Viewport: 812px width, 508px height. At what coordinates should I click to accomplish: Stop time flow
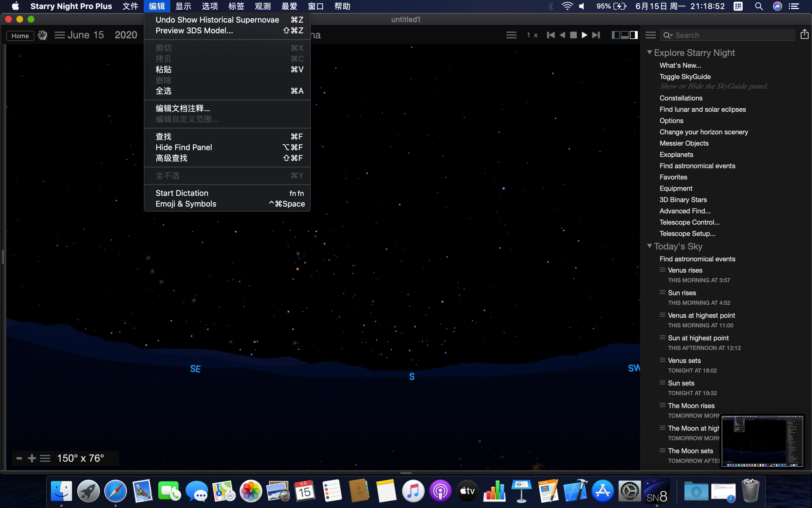pos(573,35)
